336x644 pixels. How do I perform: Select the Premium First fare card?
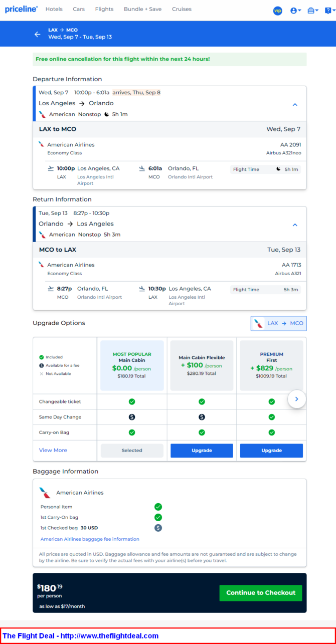[271, 365]
